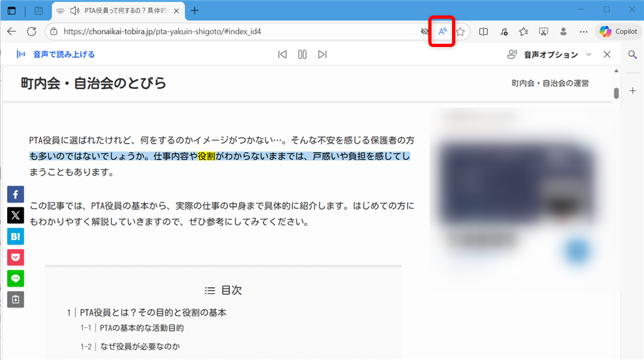Open tab actions menu
The image size is (644, 360).
pyautogui.click(x=12, y=11)
